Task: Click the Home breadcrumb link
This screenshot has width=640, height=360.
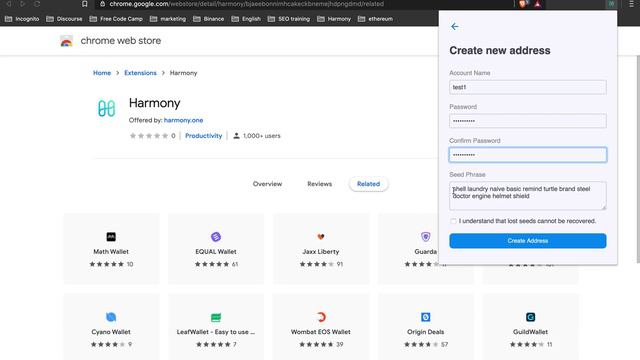Action: (x=102, y=73)
